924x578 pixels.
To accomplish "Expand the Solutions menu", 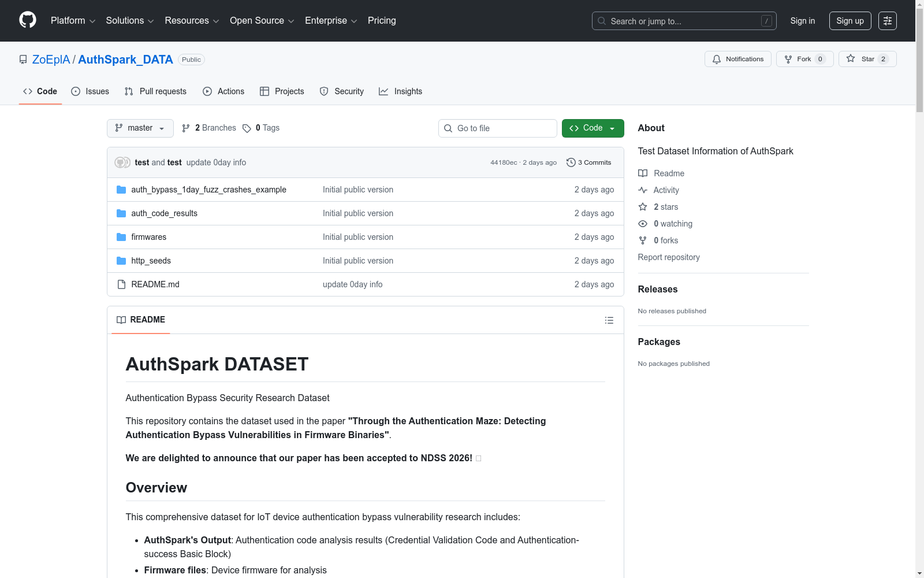I will (130, 21).
